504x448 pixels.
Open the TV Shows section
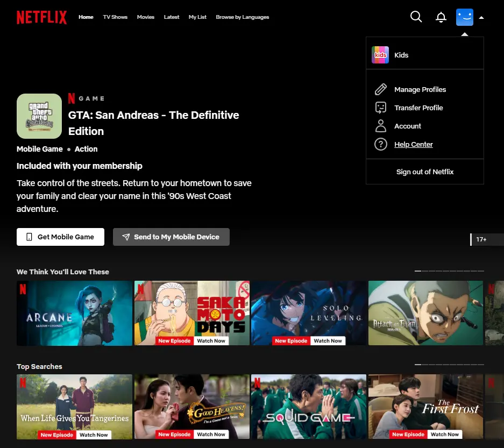tap(115, 17)
